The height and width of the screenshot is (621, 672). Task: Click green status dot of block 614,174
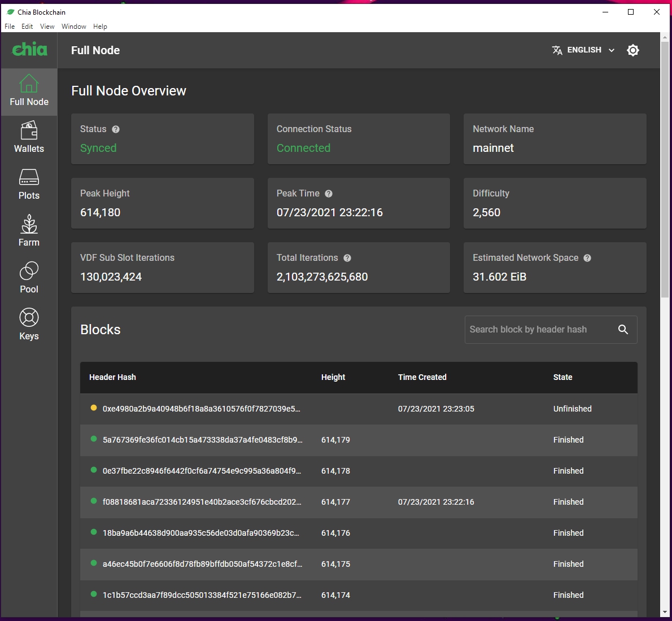coord(94,594)
